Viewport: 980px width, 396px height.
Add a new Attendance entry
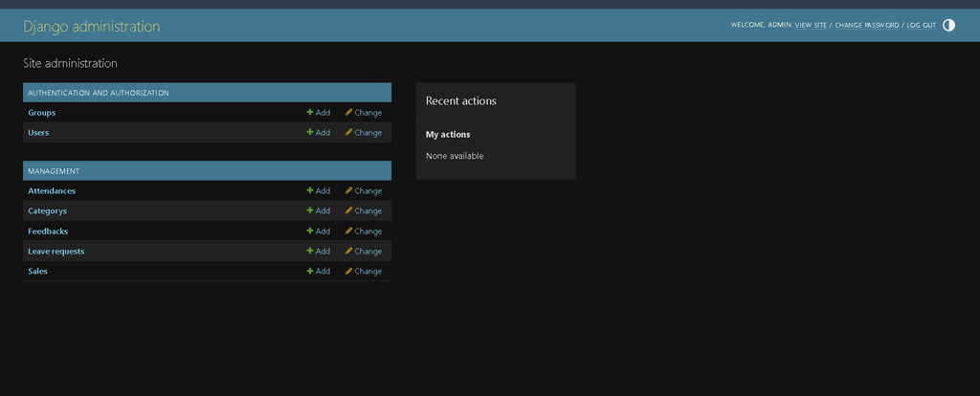point(318,190)
